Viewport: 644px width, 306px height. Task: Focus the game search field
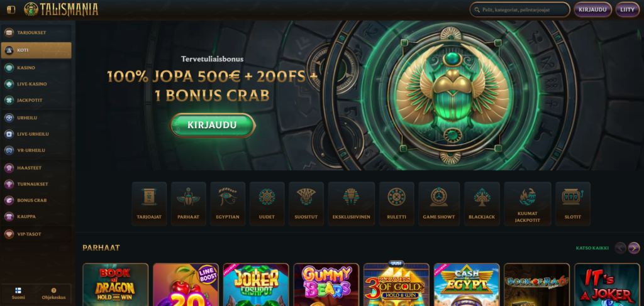coord(519,9)
